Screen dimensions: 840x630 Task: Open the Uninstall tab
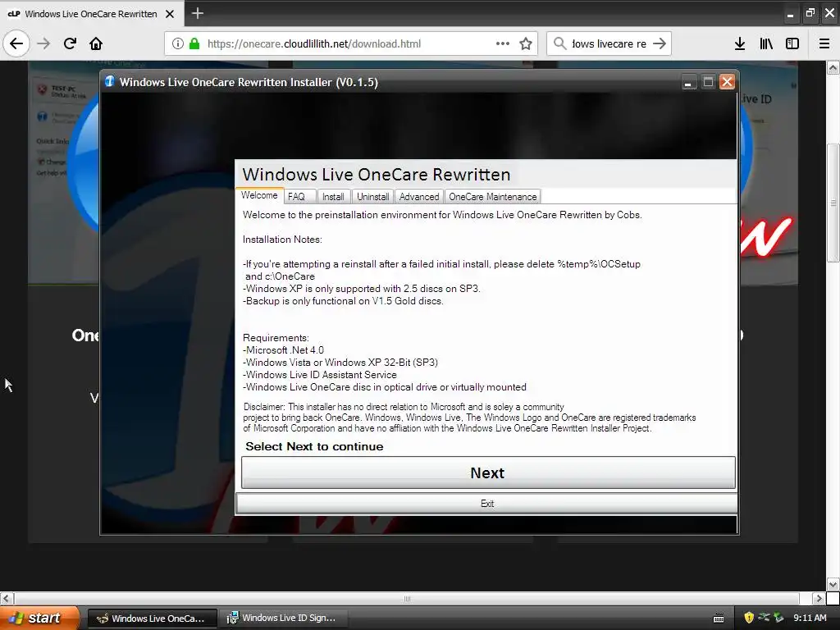click(x=373, y=197)
